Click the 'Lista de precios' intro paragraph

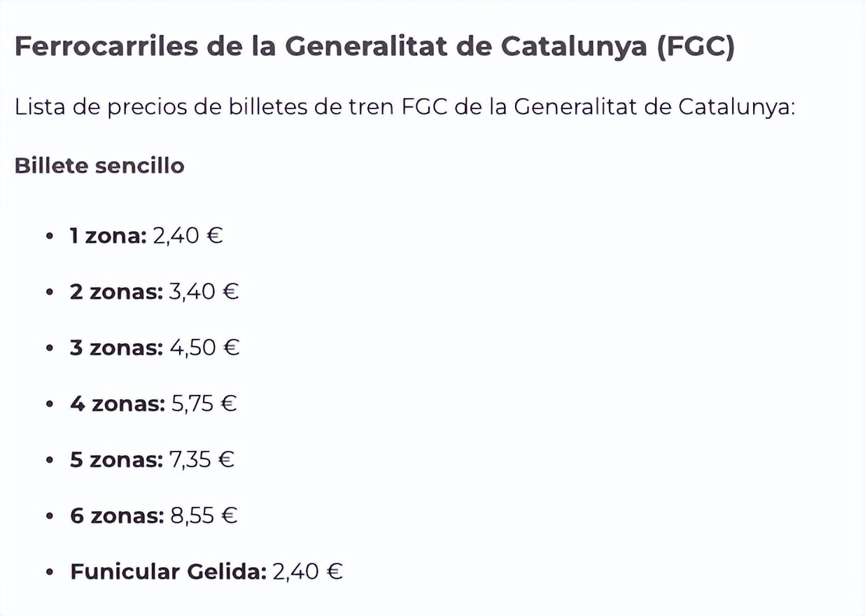[405, 108]
